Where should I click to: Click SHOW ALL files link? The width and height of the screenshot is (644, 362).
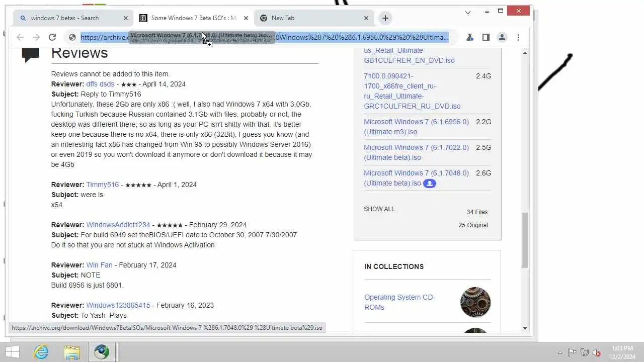pos(379,209)
